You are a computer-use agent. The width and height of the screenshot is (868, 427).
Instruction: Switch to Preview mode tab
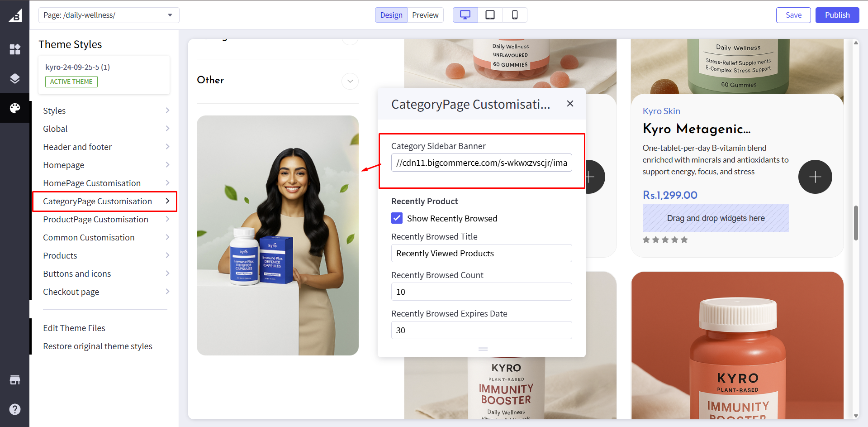click(x=425, y=15)
